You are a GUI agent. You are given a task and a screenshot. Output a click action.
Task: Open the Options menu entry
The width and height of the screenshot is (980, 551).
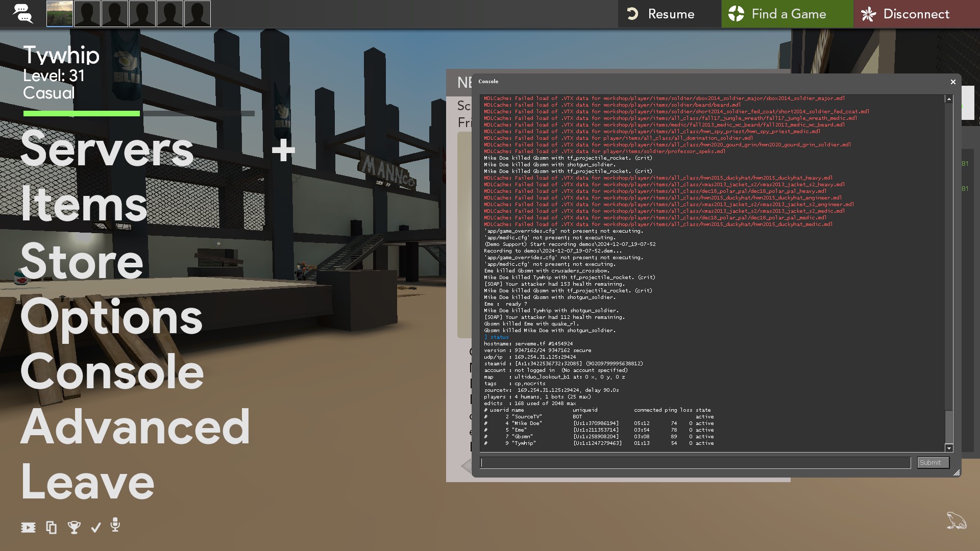[111, 317]
